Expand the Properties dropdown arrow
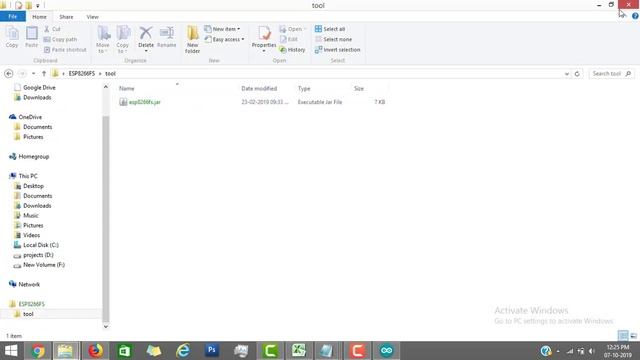640x360 pixels. pyautogui.click(x=264, y=51)
